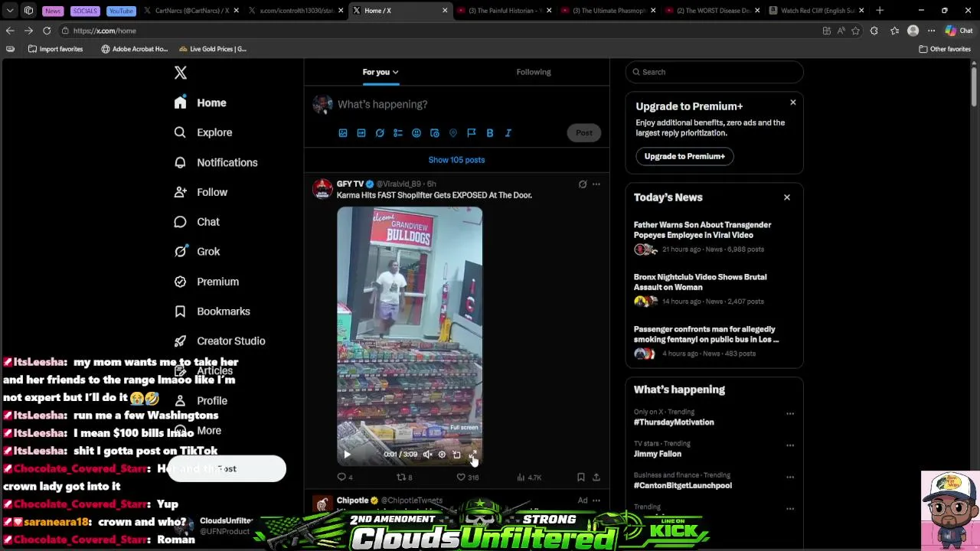Click the Grok enhance icon in composer
The image size is (980, 551).
point(380,133)
